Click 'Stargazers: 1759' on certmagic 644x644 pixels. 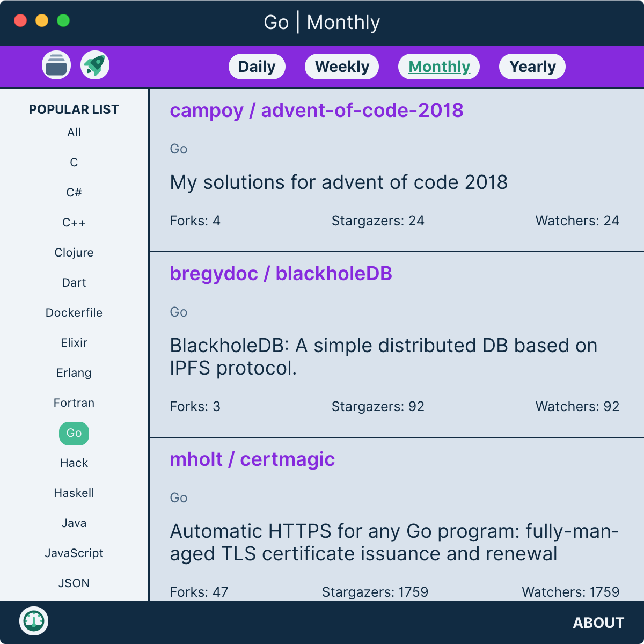[375, 592]
